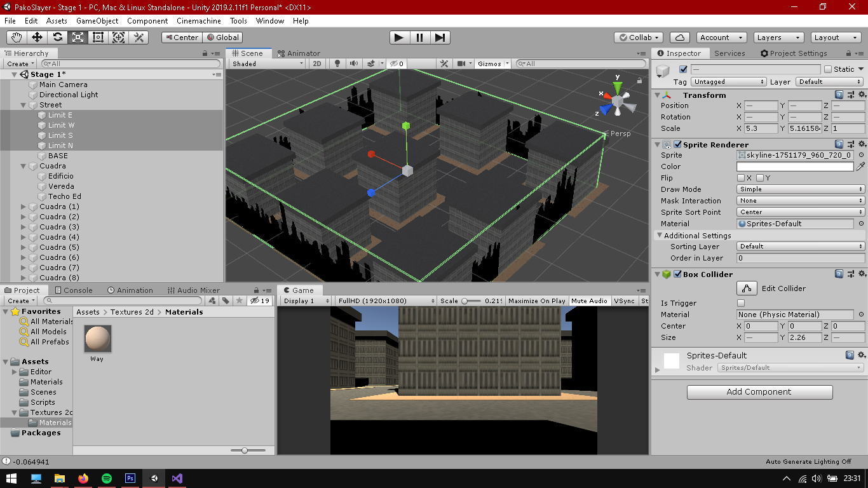Expand the Cuadra (1) hierarchy item
Image resolution: width=868 pixels, height=488 pixels.
point(24,207)
